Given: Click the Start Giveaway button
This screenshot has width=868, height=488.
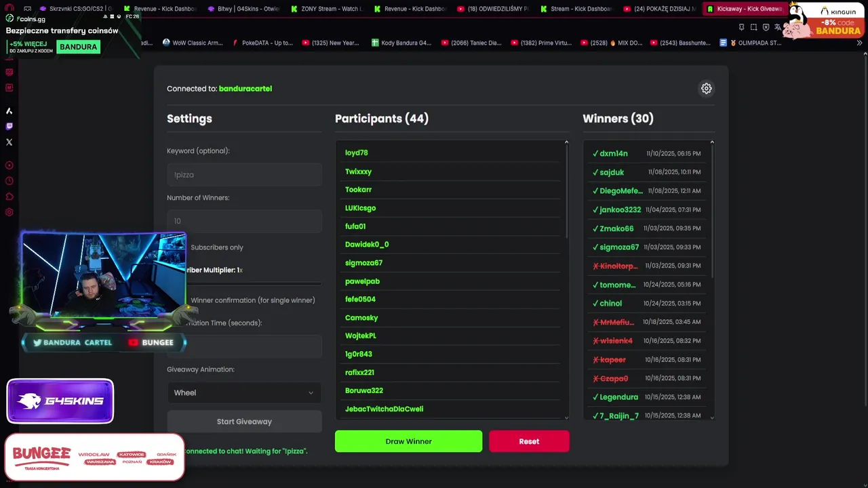Looking at the screenshot, I should coord(244,422).
